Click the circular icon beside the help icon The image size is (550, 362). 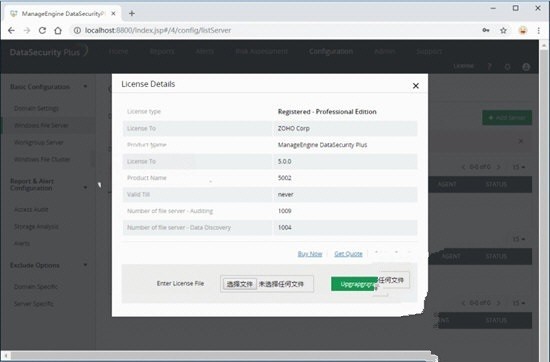pos(507,67)
